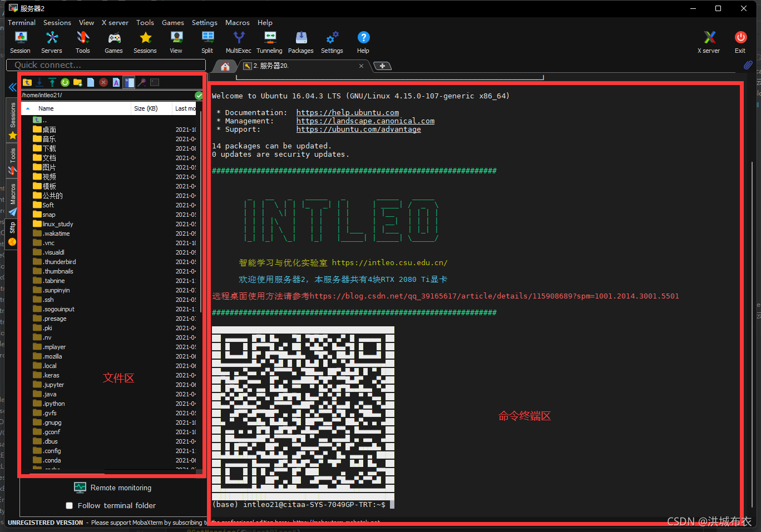Open the Tunneling toolbar icon
This screenshot has width=761, height=532.
270,42
